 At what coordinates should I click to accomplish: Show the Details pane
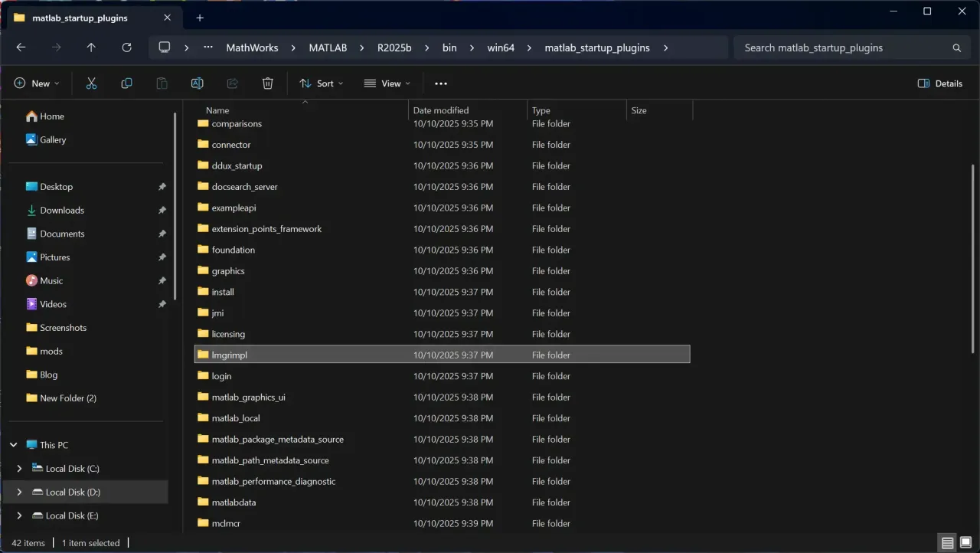click(940, 83)
